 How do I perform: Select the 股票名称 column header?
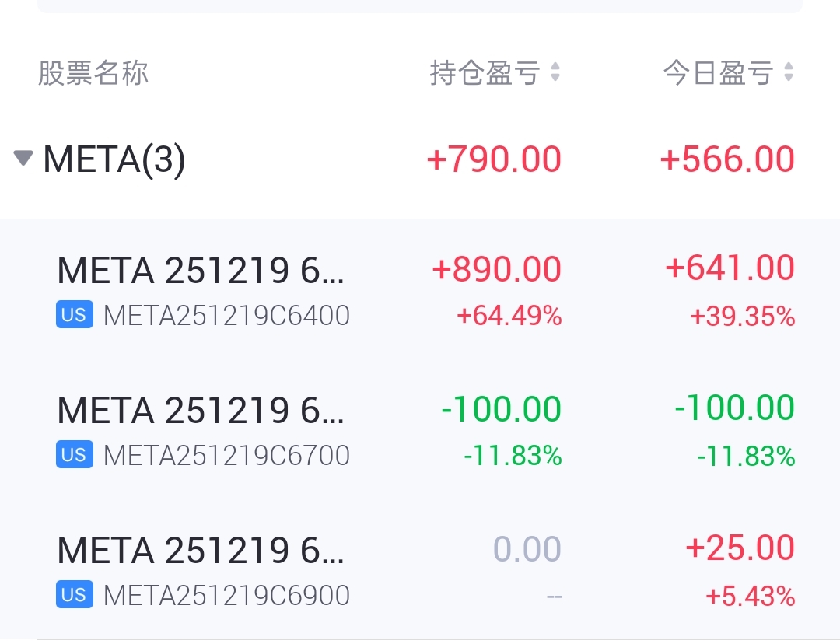click(93, 73)
